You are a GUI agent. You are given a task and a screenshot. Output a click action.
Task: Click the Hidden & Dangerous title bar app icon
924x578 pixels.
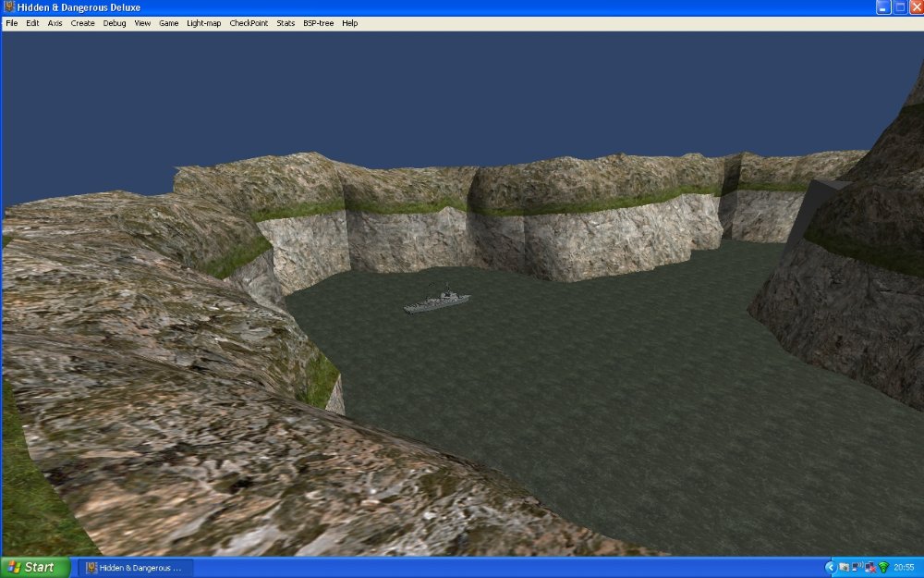[9, 7]
